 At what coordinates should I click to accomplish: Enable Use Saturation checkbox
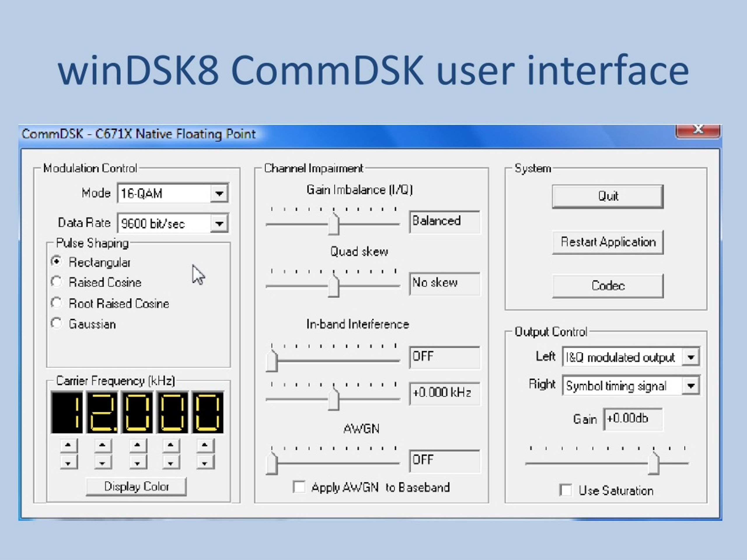[x=566, y=490]
